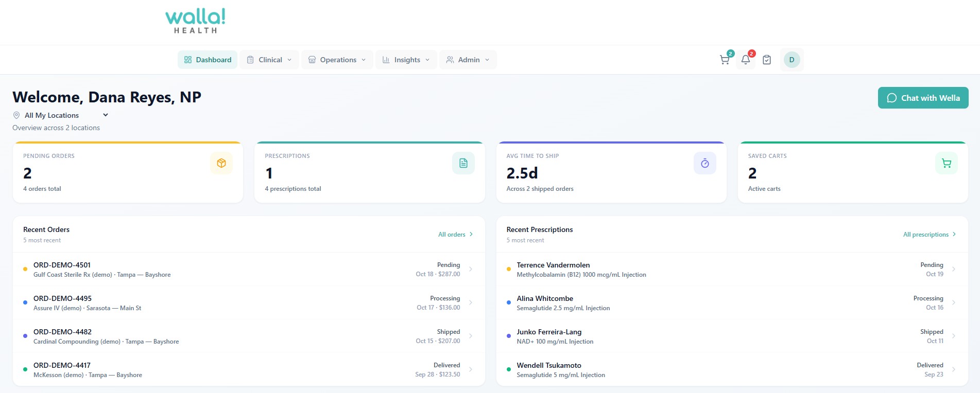The image size is (980, 393).
Task: View All orders link
Action: (x=456, y=235)
